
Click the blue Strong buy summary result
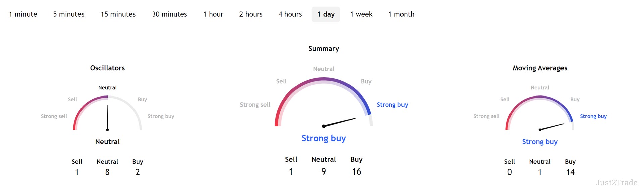tap(324, 138)
